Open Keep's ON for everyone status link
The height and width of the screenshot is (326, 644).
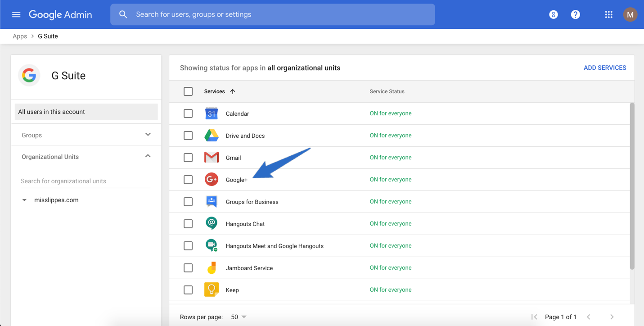pos(390,290)
